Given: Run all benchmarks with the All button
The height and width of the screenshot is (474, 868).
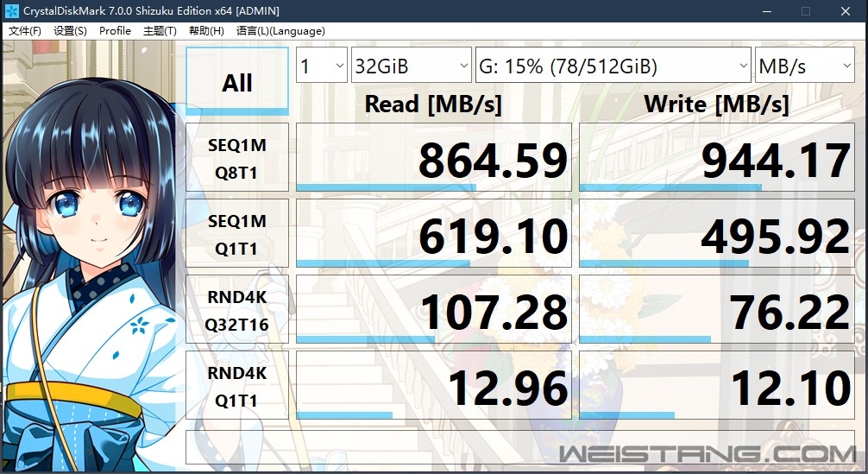Looking at the screenshot, I should tap(237, 81).
